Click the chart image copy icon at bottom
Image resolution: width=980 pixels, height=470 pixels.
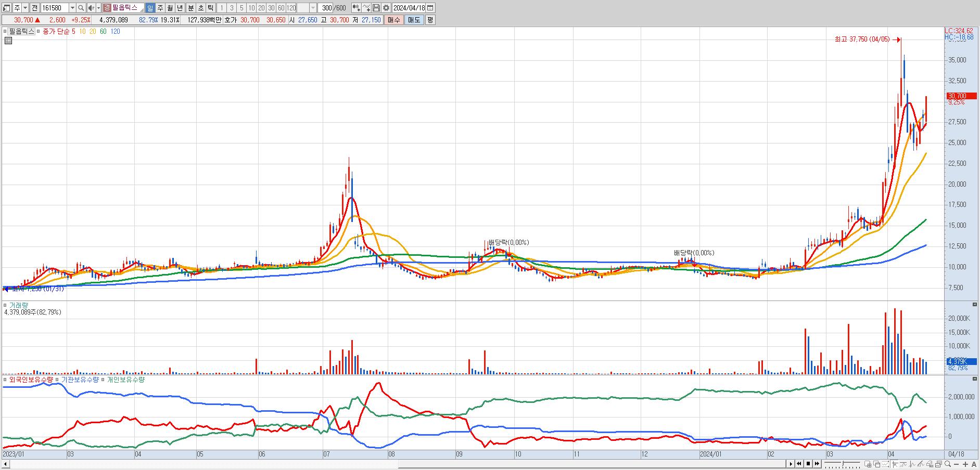pyautogui.click(x=938, y=464)
